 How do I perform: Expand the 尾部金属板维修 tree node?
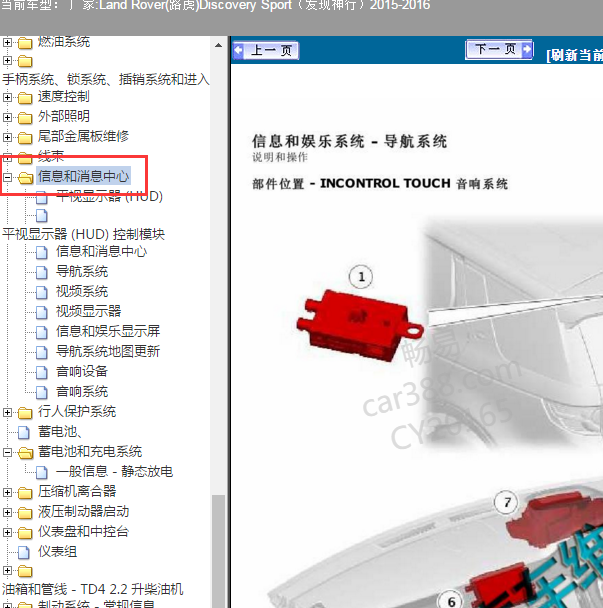pyautogui.click(x=7, y=137)
